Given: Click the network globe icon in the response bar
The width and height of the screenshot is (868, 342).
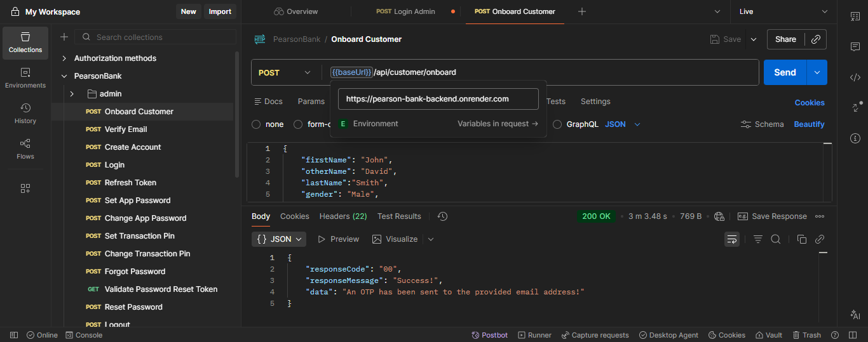Looking at the screenshot, I should (x=719, y=216).
